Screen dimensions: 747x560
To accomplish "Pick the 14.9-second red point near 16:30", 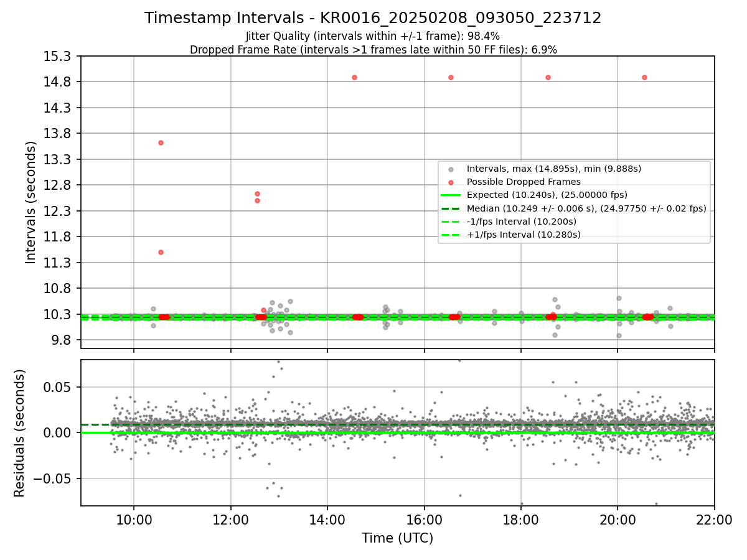I will [451, 77].
